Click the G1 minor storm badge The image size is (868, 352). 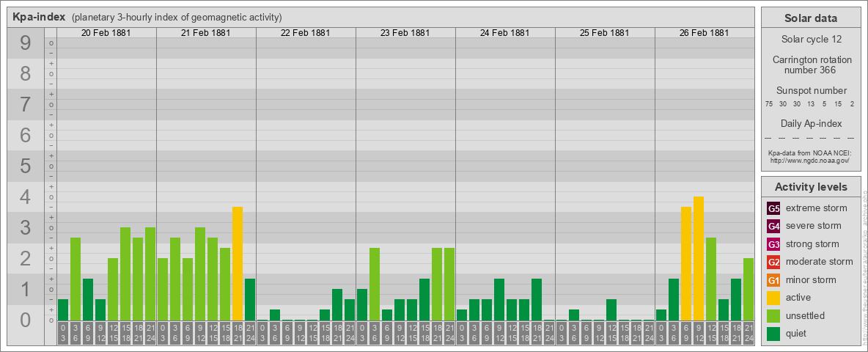pos(773,280)
